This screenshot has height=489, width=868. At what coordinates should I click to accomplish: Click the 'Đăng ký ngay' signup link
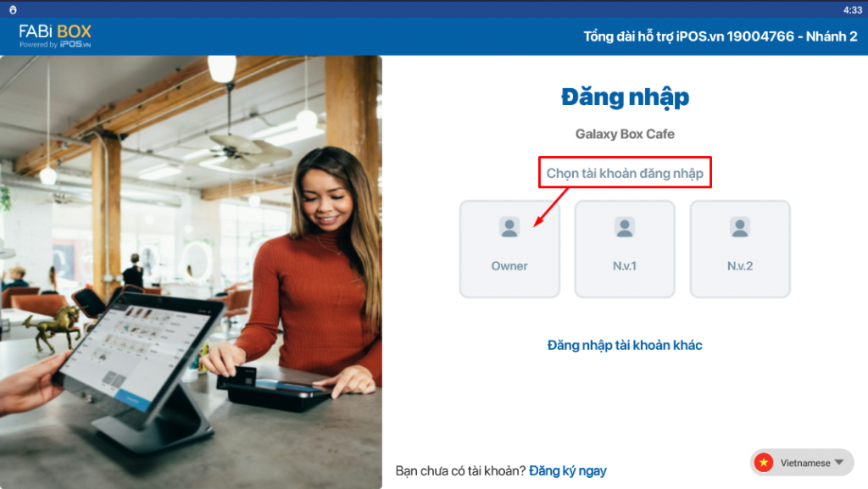click(x=568, y=470)
